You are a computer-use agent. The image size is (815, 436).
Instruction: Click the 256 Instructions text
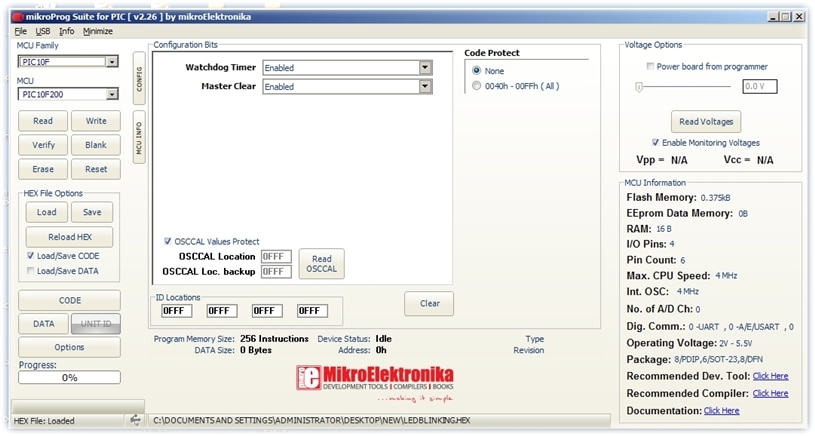point(274,339)
